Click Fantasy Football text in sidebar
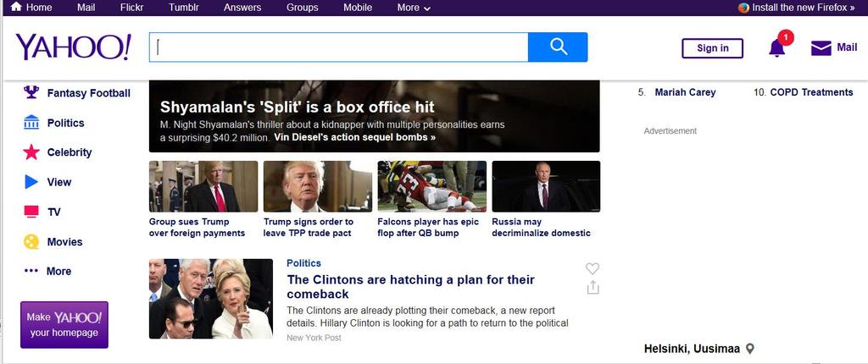The height and width of the screenshot is (364, 868). tap(89, 93)
